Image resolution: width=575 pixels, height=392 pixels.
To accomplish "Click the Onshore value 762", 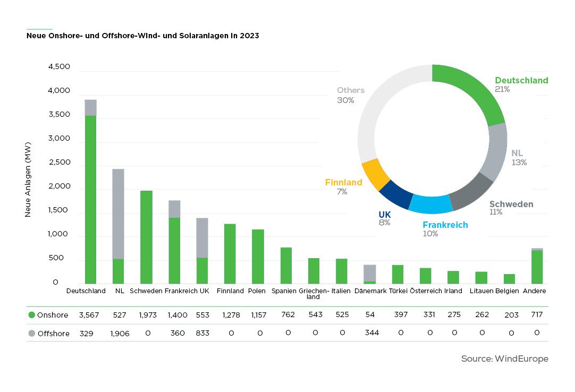I will 288,314.
